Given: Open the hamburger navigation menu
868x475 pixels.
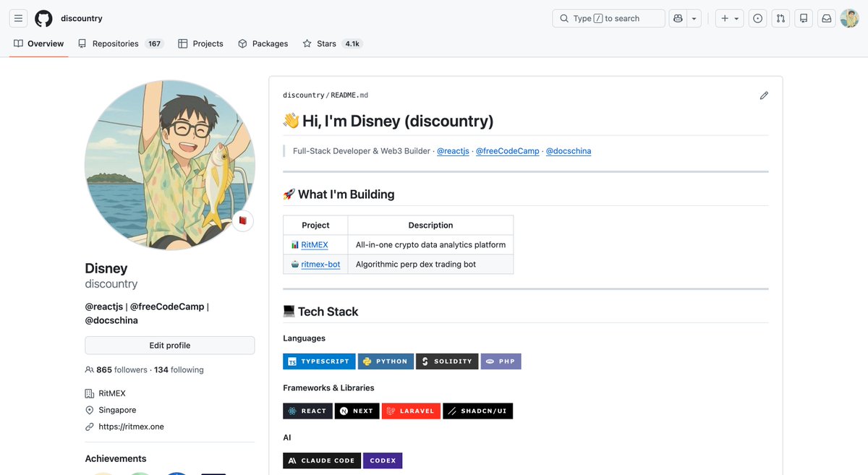Looking at the screenshot, I should pyautogui.click(x=19, y=18).
